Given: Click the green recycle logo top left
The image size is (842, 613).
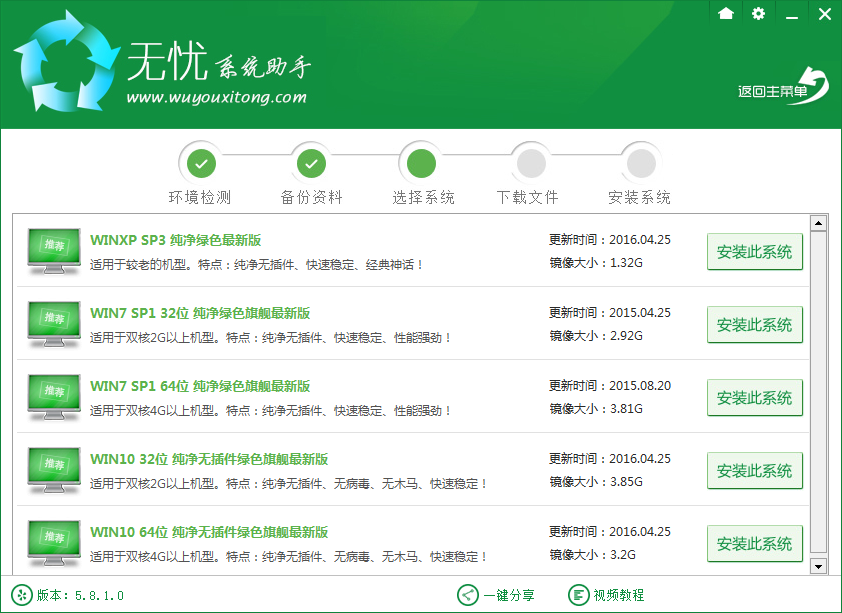Looking at the screenshot, I should [x=62, y=61].
